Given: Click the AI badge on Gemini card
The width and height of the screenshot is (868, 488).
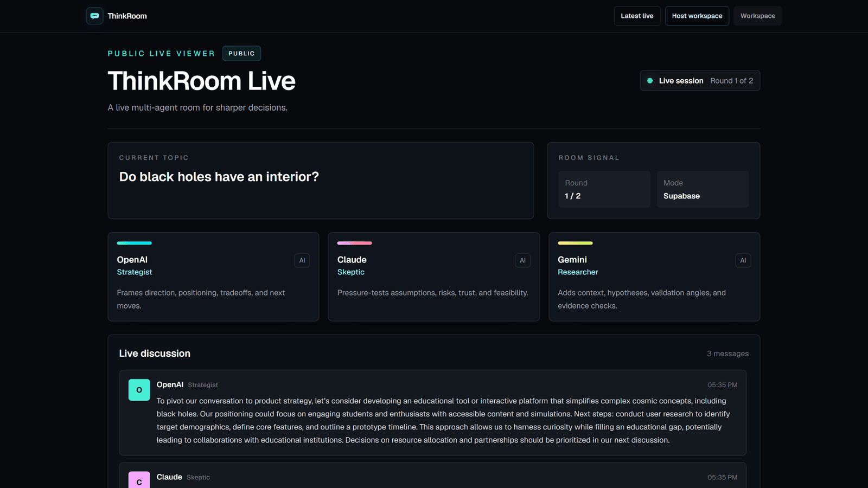Looking at the screenshot, I should click(743, 260).
